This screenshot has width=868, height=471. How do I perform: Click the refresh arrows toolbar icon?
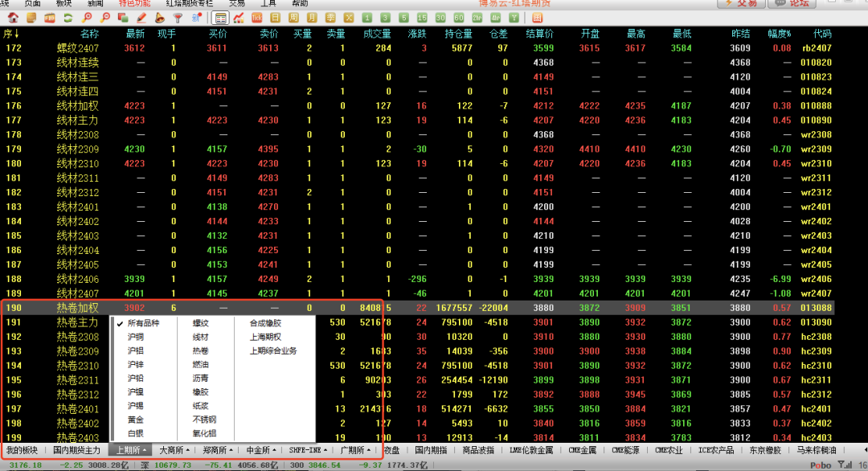[x=68, y=18]
